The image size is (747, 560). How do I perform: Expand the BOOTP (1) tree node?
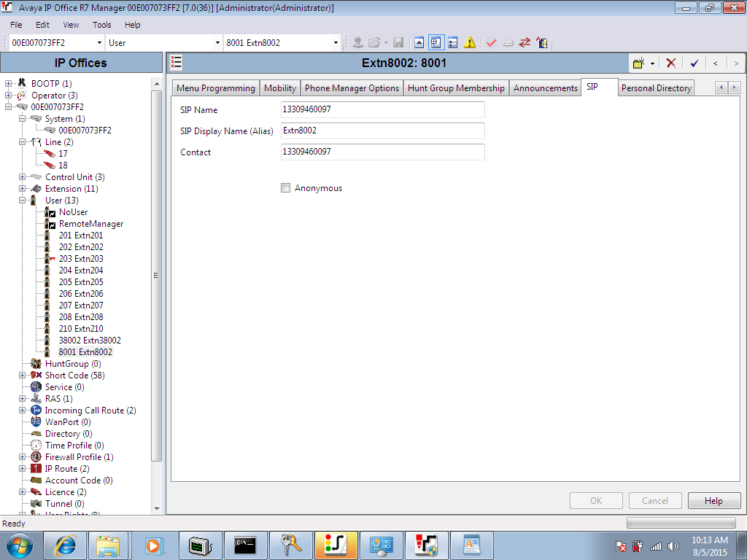coord(8,83)
